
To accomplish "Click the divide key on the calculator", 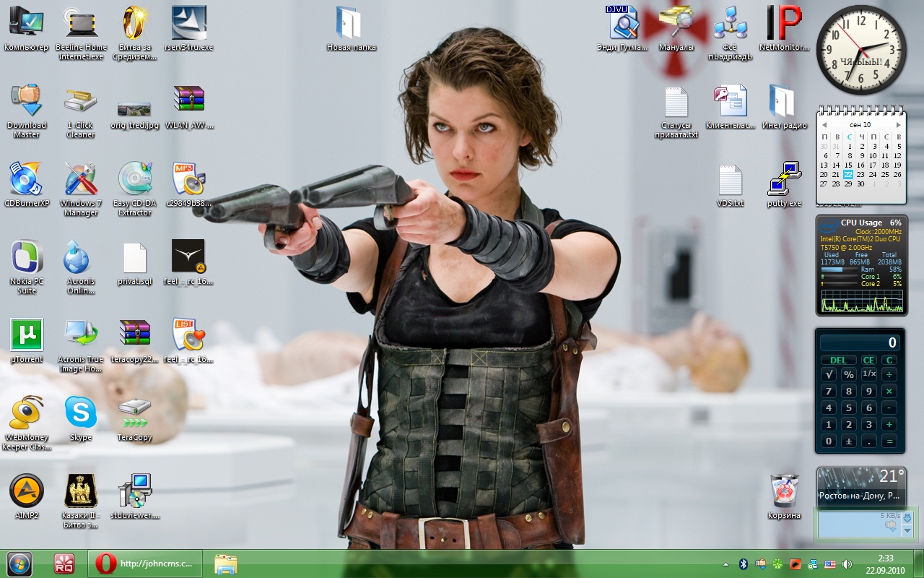I will [x=889, y=374].
